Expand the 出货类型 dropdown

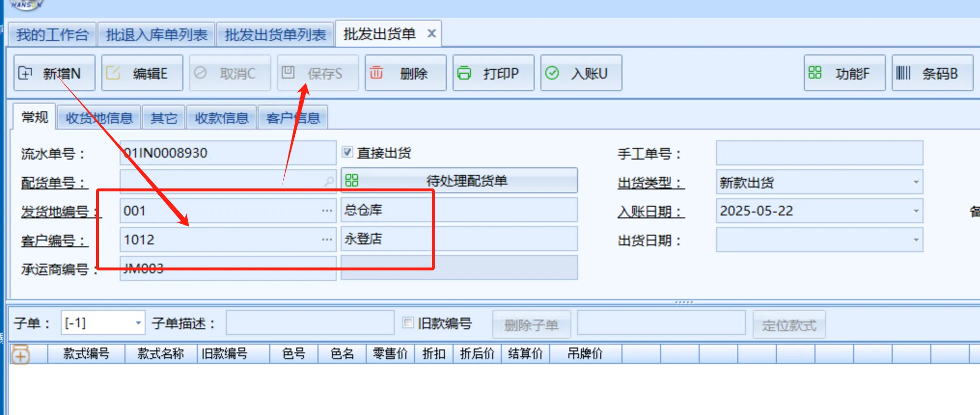[x=915, y=182]
